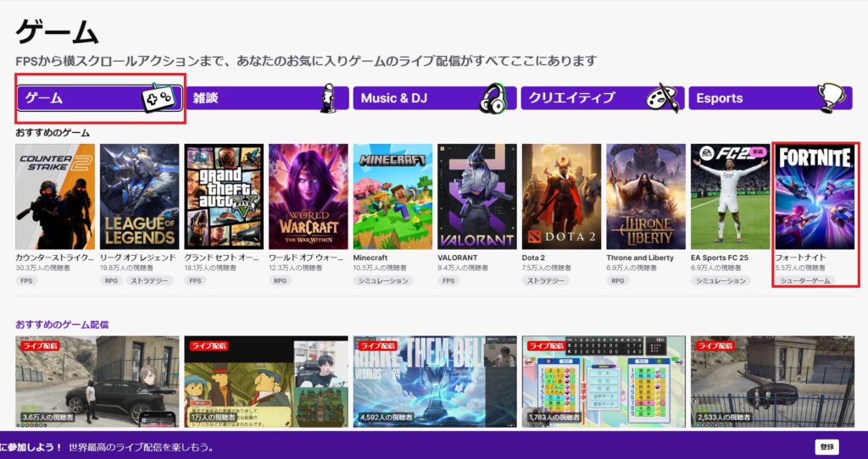Click the カウンターストライク game title link
Image resolution: width=868 pixels, height=459 pixels.
[x=55, y=257]
